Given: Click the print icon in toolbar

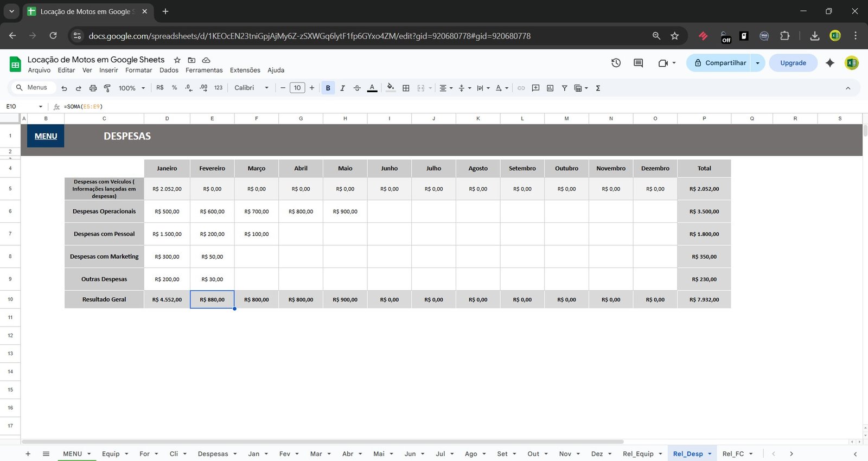Looking at the screenshot, I should tap(93, 88).
